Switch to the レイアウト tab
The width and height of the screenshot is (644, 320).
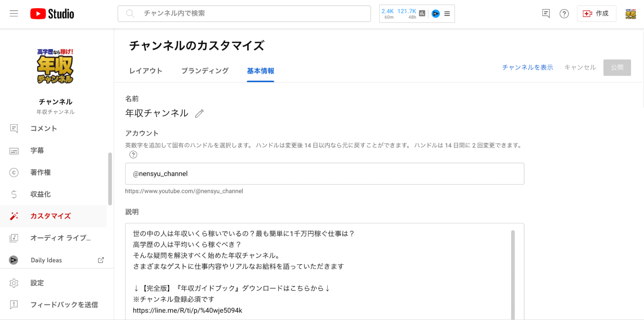tap(146, 71)
